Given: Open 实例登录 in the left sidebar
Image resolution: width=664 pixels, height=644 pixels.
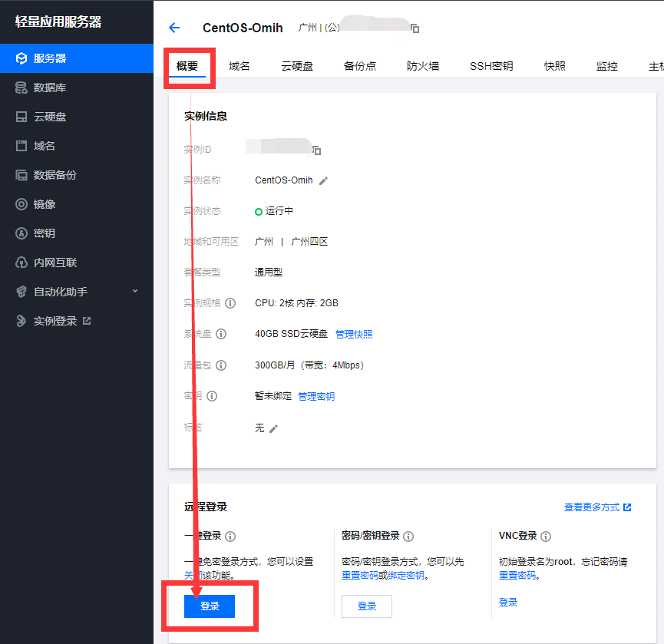Looking at the screenshot, I should coord(55,321).
